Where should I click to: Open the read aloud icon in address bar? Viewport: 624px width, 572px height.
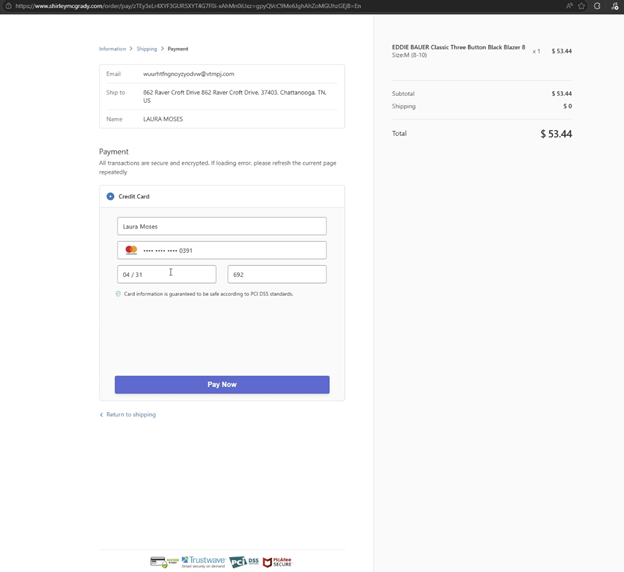pos(569,6)
